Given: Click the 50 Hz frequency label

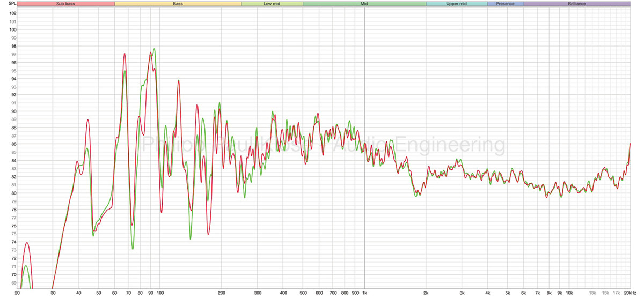Looking at the screenshot, I should [x=99, y=294].
